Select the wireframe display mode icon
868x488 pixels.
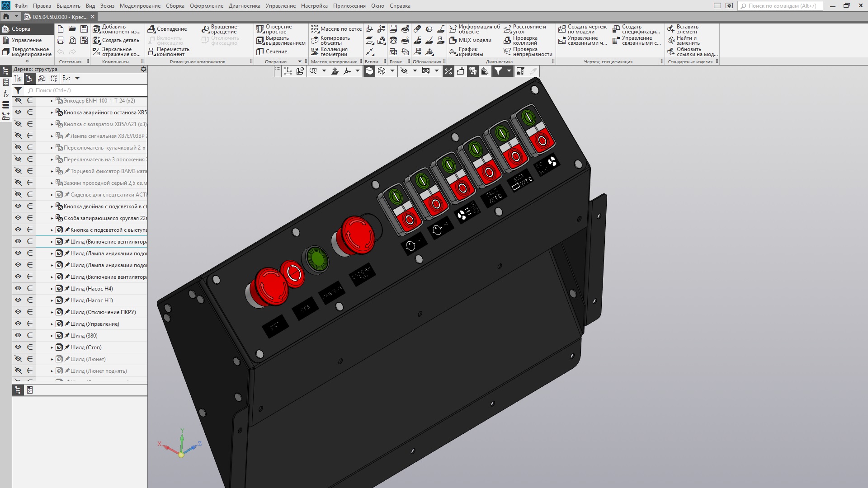[x=382, y=71]
